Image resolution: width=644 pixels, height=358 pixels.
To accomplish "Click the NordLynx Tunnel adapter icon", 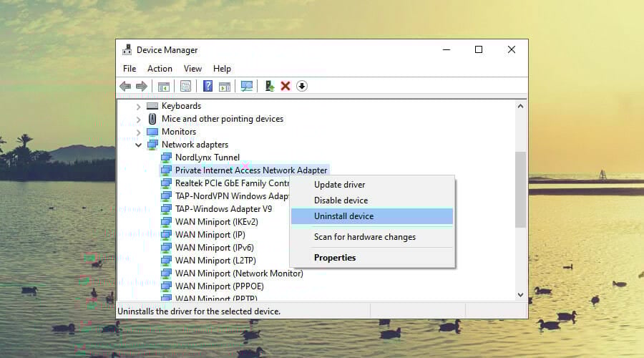I will (x=166, y=158).
